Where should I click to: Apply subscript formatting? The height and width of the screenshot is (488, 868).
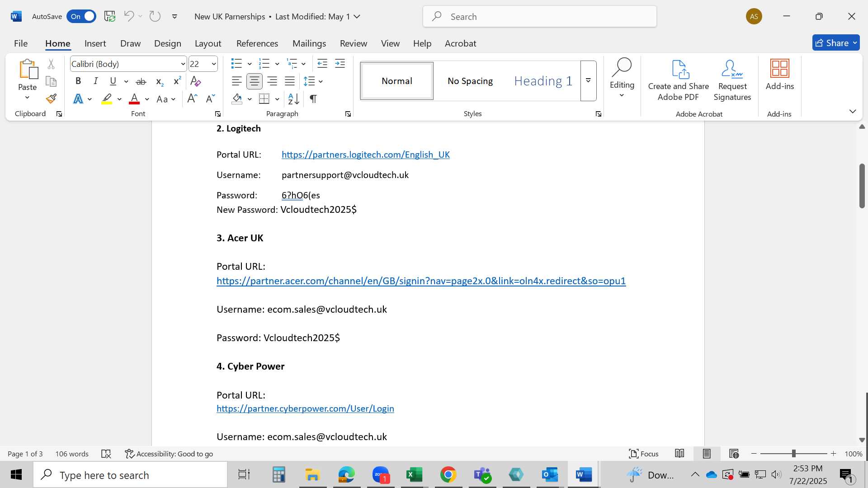(159, 81)
